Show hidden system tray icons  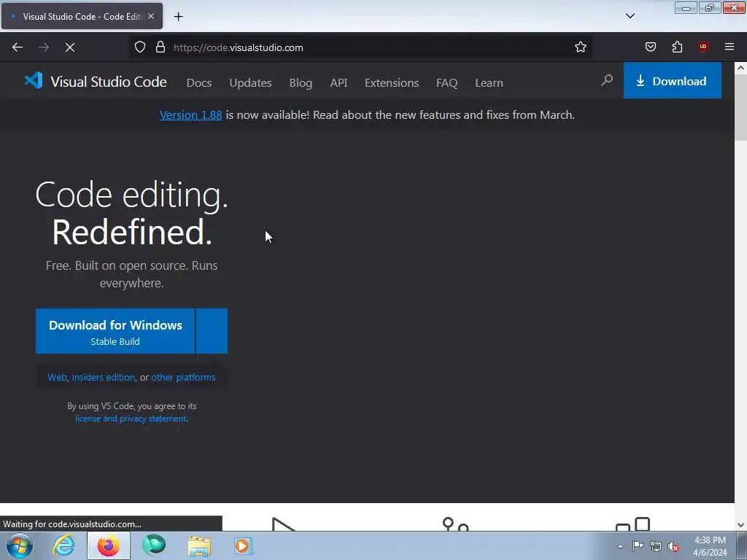(x=620, y=546)
